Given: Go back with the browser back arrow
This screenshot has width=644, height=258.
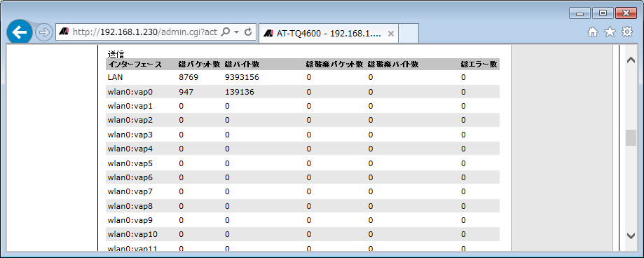Looking at the screenshot, I should [20, 32].
